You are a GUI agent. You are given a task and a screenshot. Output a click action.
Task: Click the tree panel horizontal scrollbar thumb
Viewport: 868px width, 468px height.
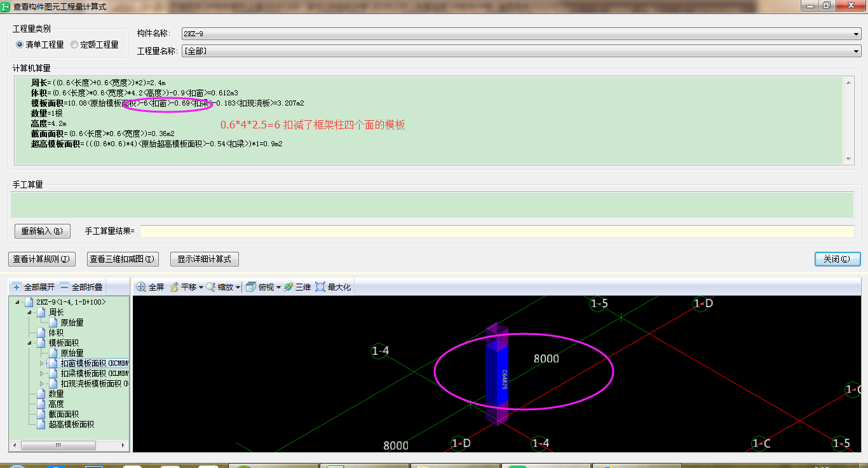(57, 445)
